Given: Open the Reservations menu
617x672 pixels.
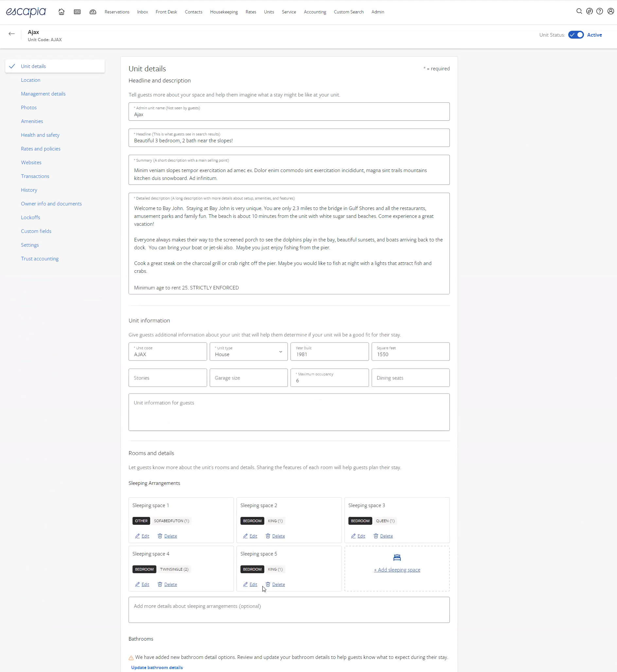Looking at the screenshot, I should pos(117,12).
